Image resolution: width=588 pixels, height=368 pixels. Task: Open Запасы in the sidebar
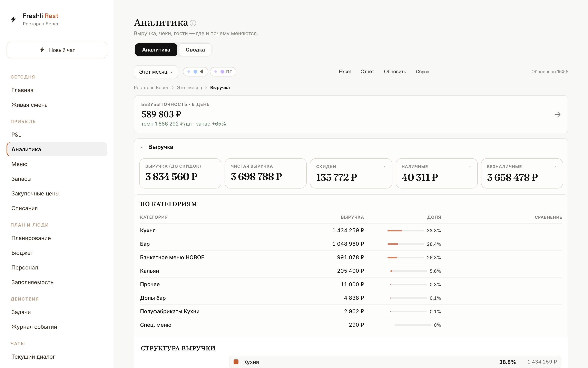pyautogui.click(x=57, y=179)
